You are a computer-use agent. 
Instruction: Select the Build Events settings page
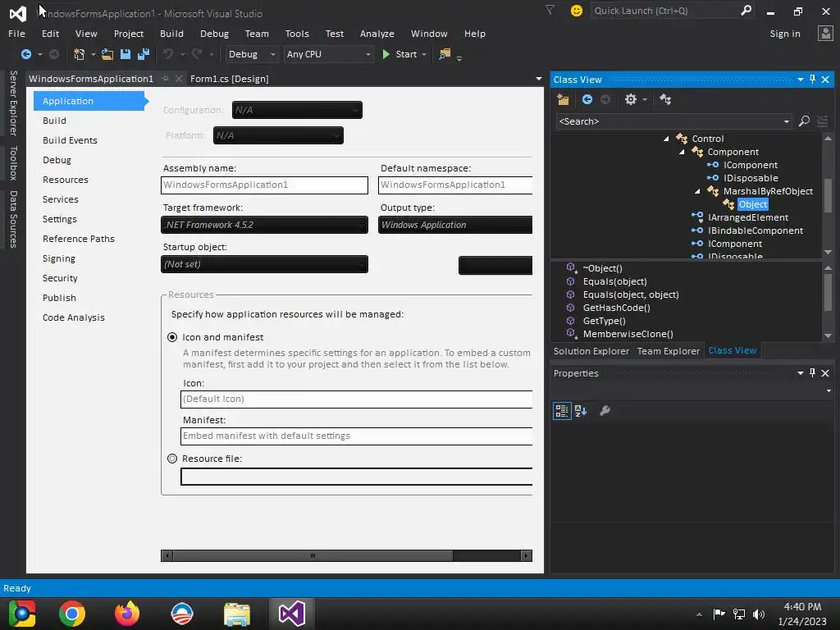click(x=71, y=140)
